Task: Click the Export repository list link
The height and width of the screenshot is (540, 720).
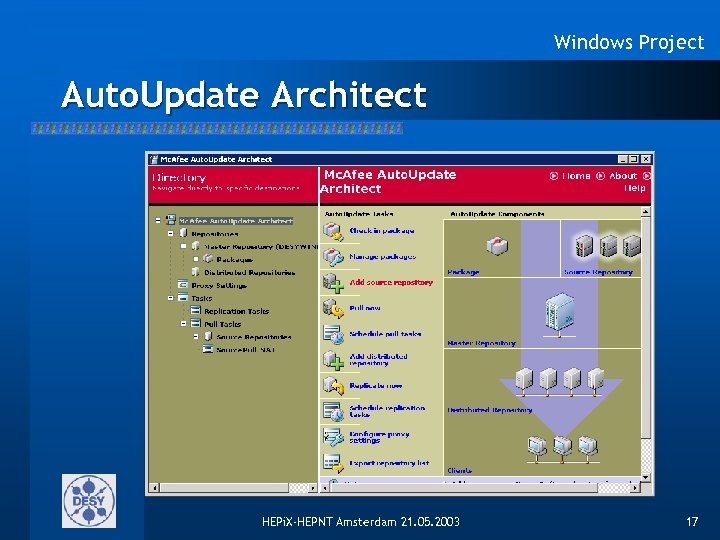Action: (389, 463)
